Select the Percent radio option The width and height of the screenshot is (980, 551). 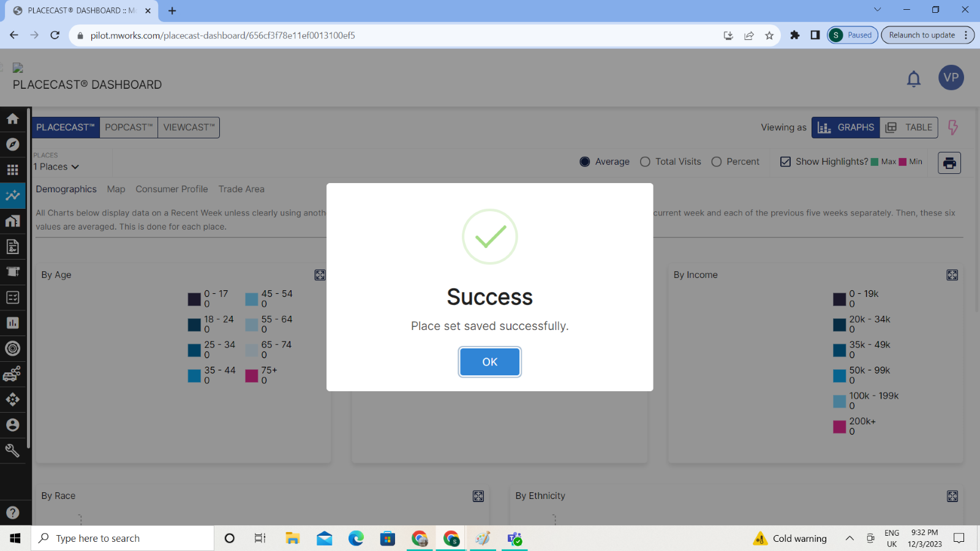(x=717, y=162)
